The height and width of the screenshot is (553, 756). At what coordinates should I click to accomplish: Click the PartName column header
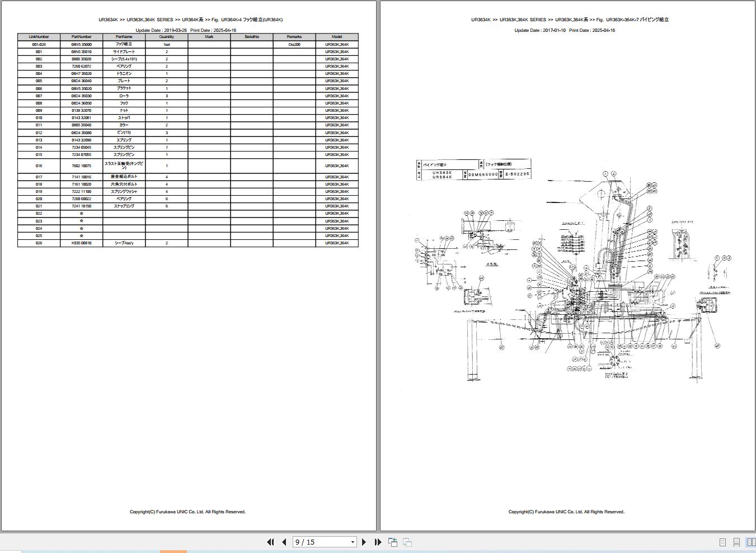coord(124,37)
